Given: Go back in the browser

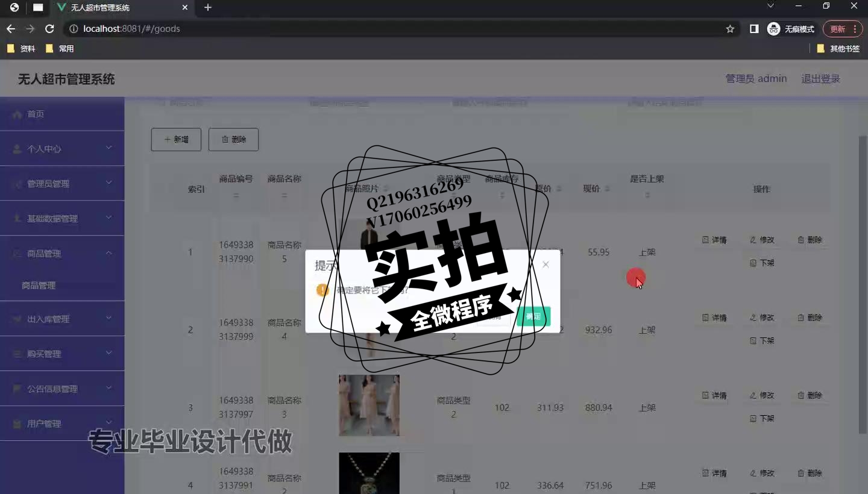Looking at the screenshot, I should [x=10, y=28].
